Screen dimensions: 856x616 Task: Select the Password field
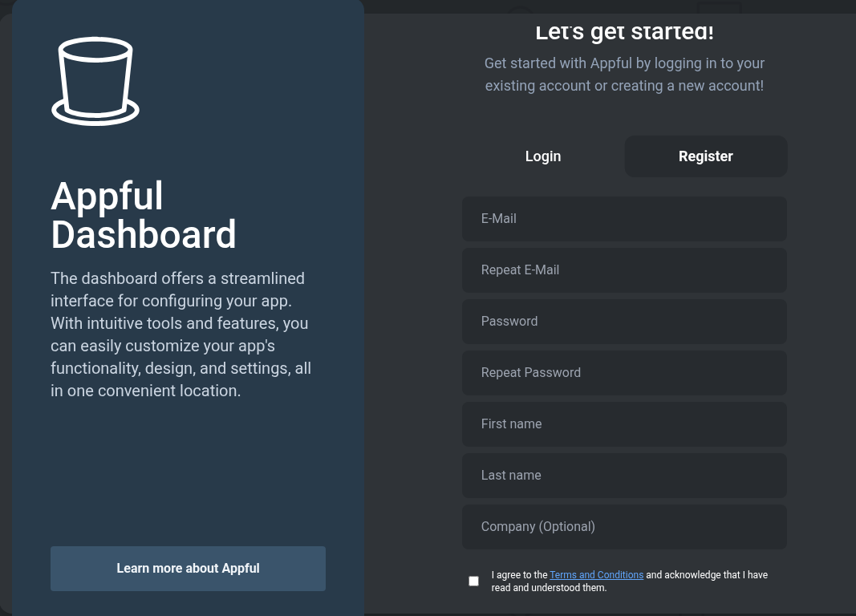coord(624,322)
